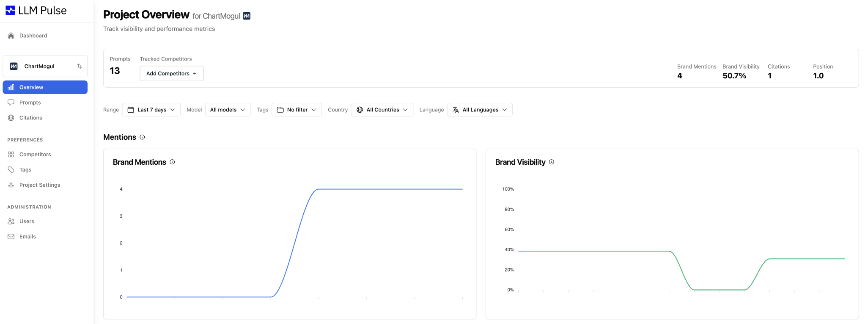Click the PREFERENCES section heading
The height and width of the screenshot is (324, 868).
25,140
